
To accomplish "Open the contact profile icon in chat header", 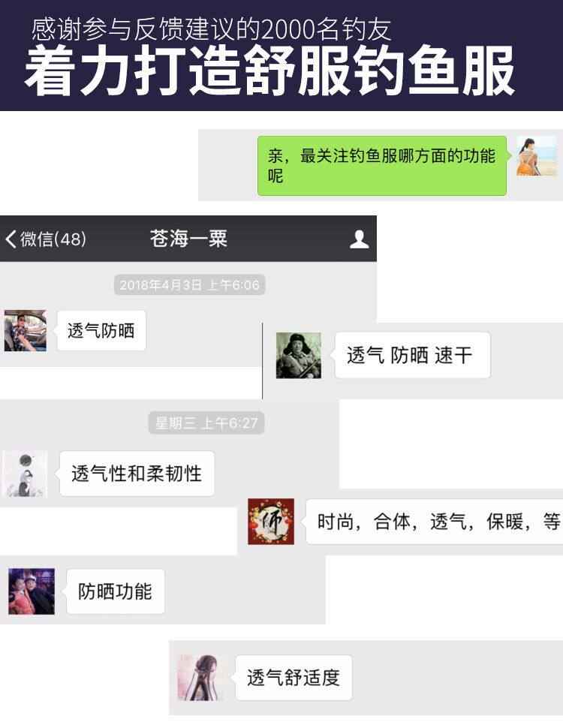I will 359,239.
